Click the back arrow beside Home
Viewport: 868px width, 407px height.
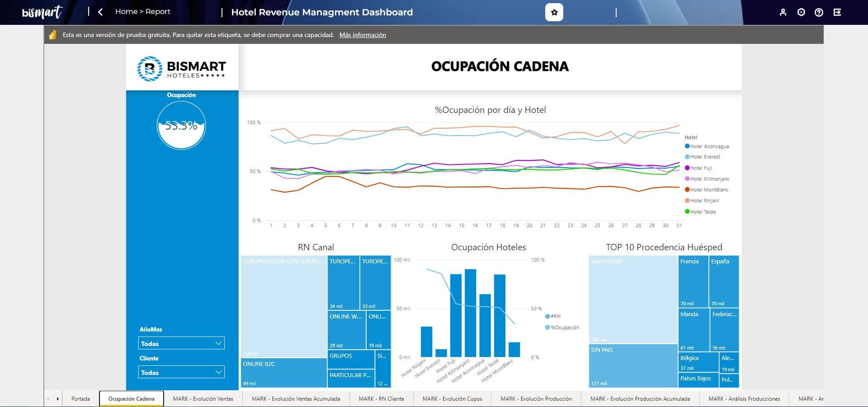(x=100, y=12)
